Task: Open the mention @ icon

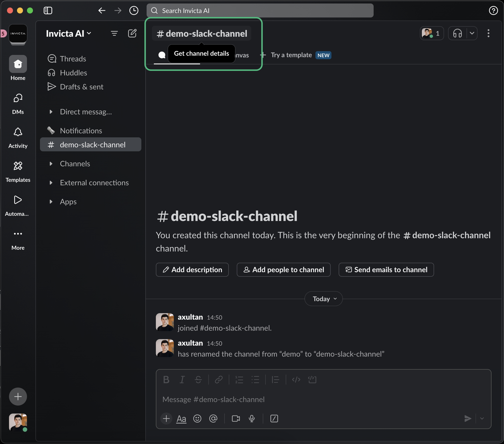Action: (214, 419)
